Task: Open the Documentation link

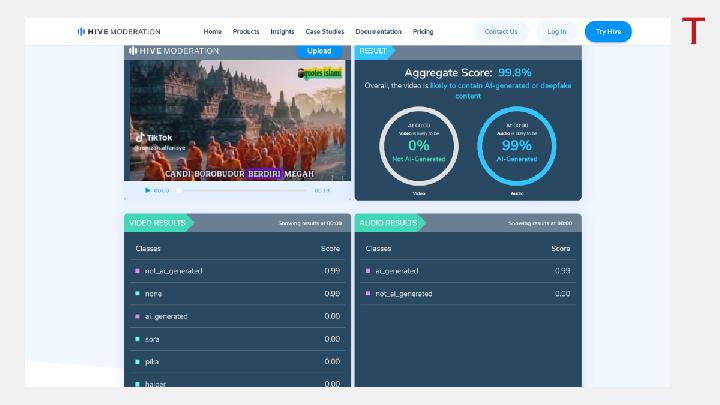Action: [x=378, y=31]
